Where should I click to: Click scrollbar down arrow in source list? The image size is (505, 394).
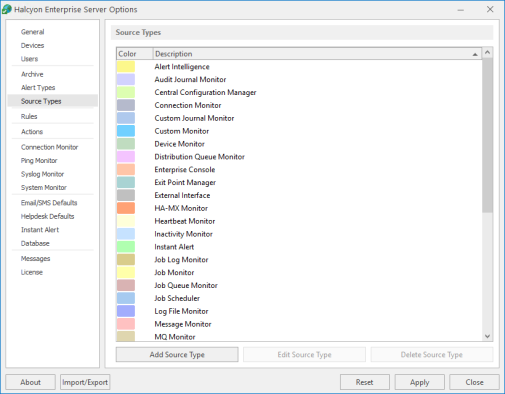click(487, 336)
